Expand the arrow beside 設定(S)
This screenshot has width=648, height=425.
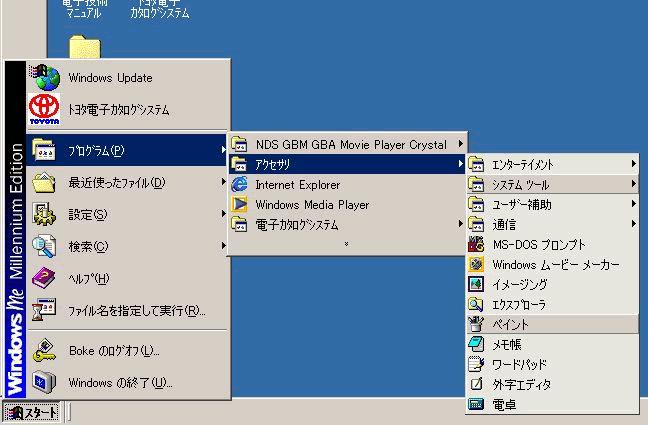click(224, 214)
